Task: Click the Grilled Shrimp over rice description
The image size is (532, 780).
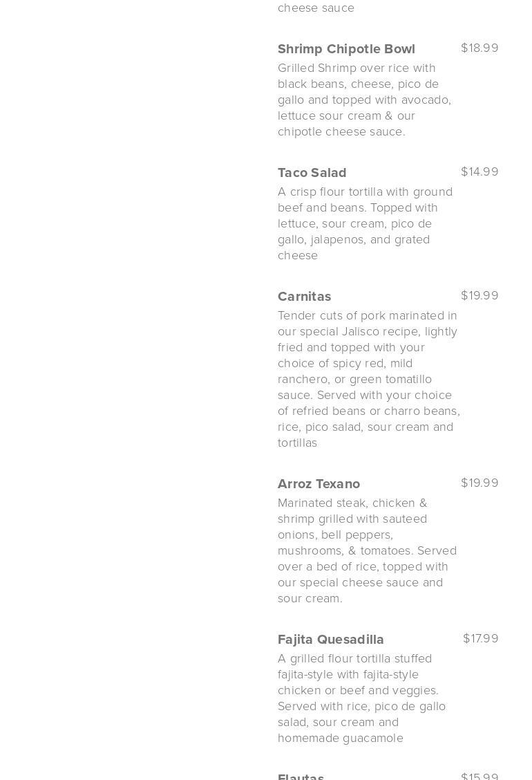Action: [x=365, y=100]
